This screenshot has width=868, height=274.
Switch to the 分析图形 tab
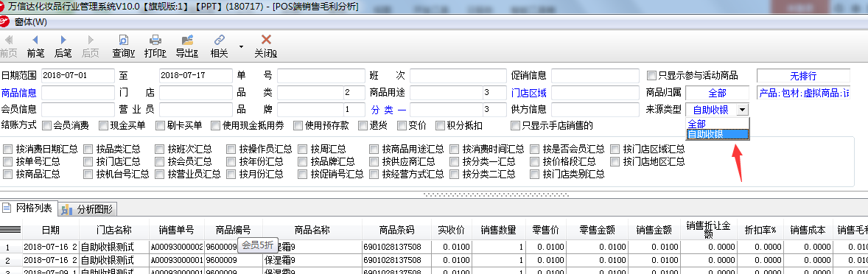point(88,209)
